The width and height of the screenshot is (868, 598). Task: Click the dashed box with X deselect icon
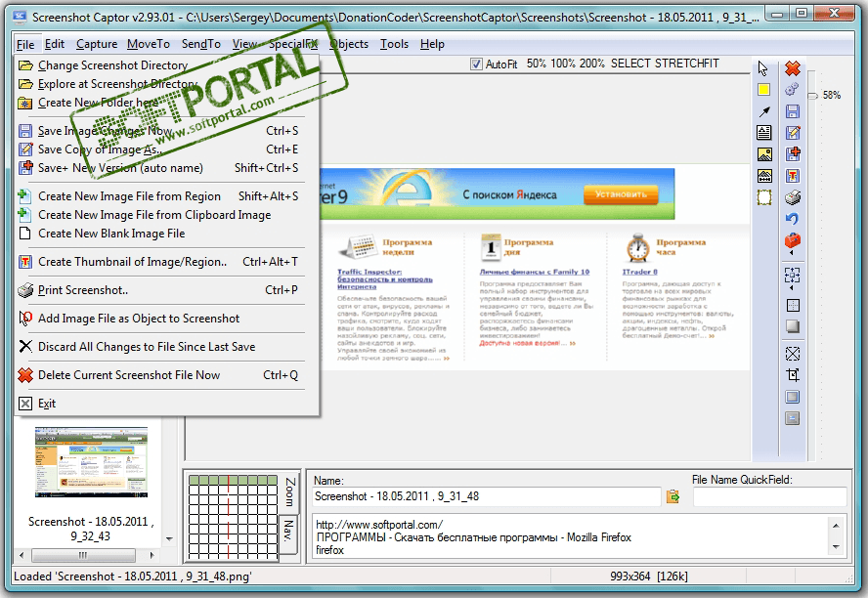coord(793,354)
